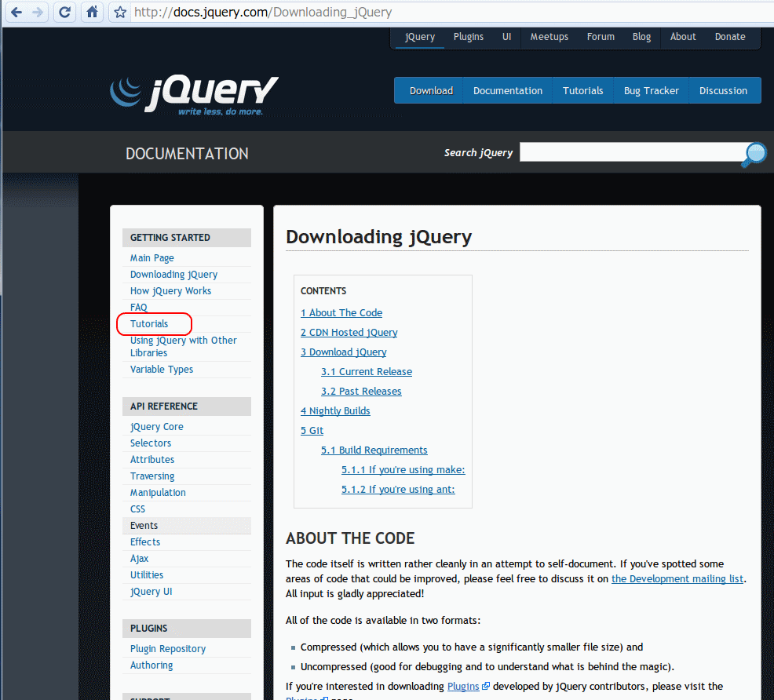Open Forum in the top navigation
Image resolution: width=774 pixels, height=700 pixels.
coord(601,37)
